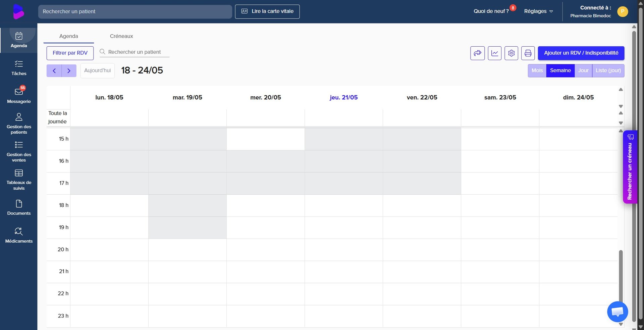Switch calendar view to Jour

point(583,70)
